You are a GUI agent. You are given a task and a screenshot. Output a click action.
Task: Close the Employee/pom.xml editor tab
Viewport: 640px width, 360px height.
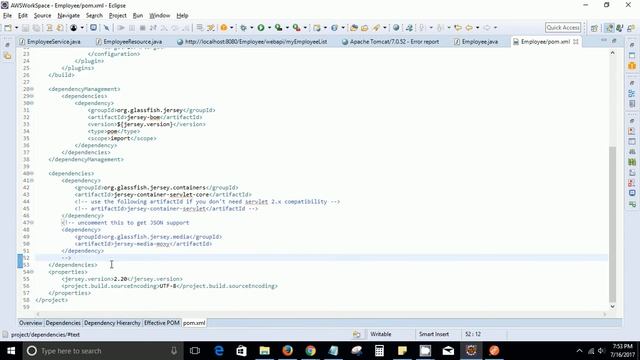point(576,42)
